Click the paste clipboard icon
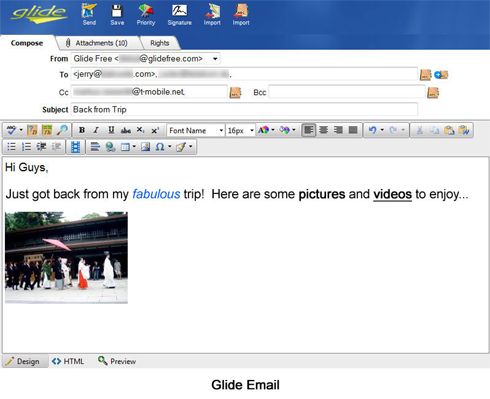The image size is (490, 399). [449, 130]
